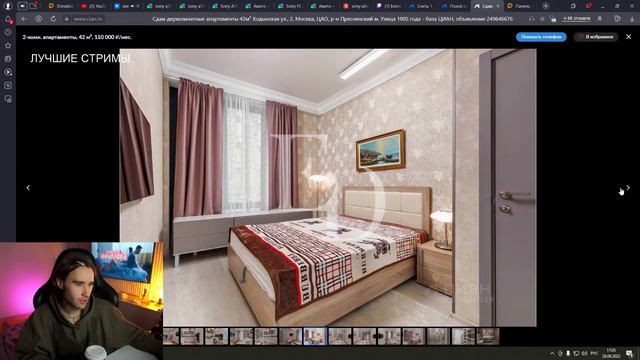Image resolution: width=640 pixels, height=360 pixels.
Task: Click the highlighted blue-outlined bedroom thumbnail
Action: (315, 336)
